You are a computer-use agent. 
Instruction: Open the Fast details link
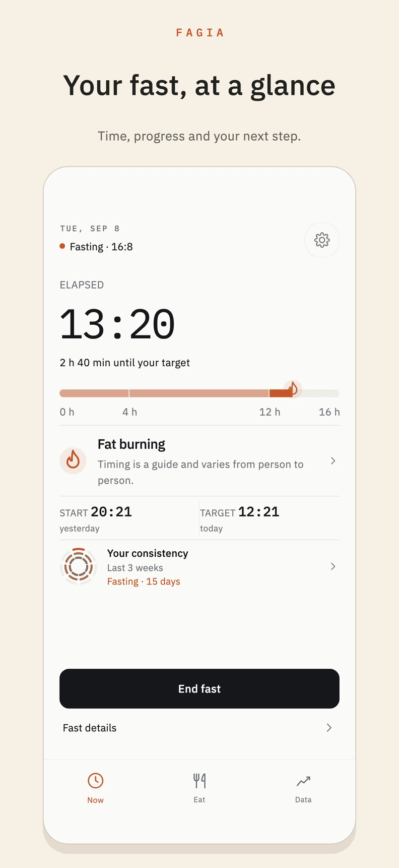pyautogui.click(x=199, y=727)
